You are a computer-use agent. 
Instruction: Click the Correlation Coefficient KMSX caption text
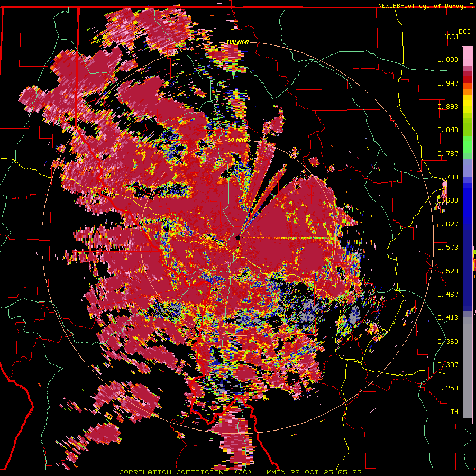240,472
